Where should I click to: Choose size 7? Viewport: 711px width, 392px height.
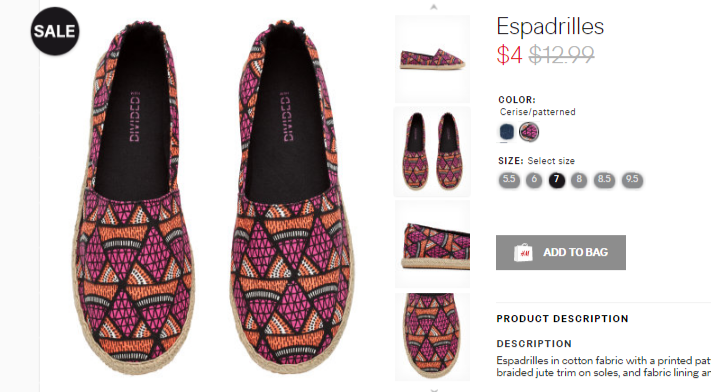click(x=556, y=180)
